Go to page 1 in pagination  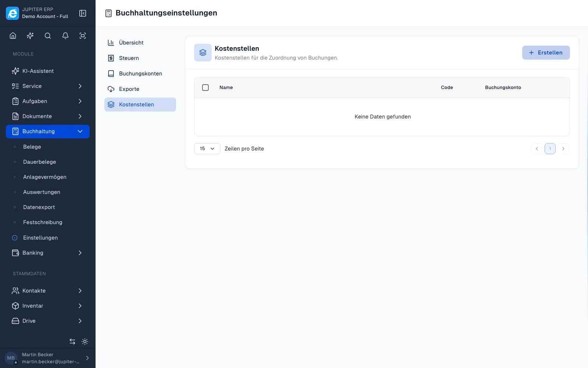[550, 149]
